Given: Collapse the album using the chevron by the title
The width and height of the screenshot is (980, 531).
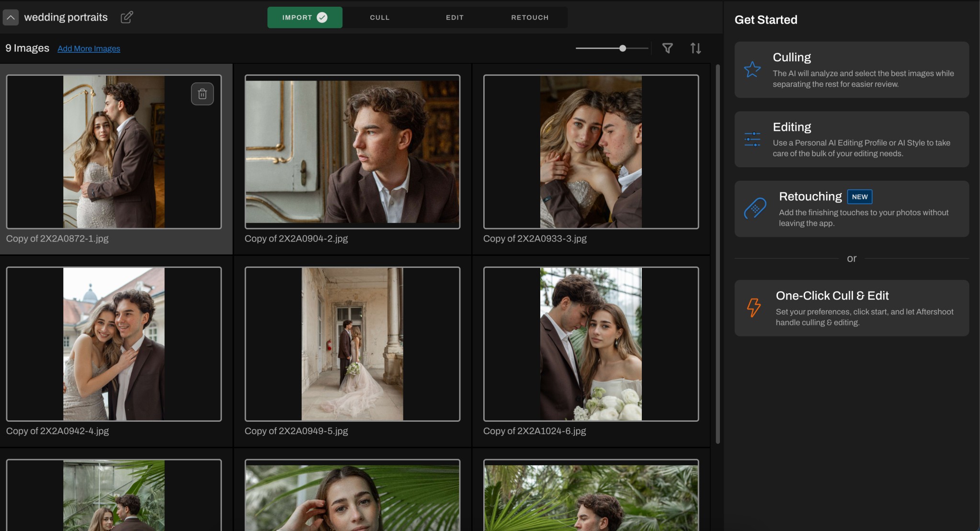Looking at the screenshot, I should (11, 17).
